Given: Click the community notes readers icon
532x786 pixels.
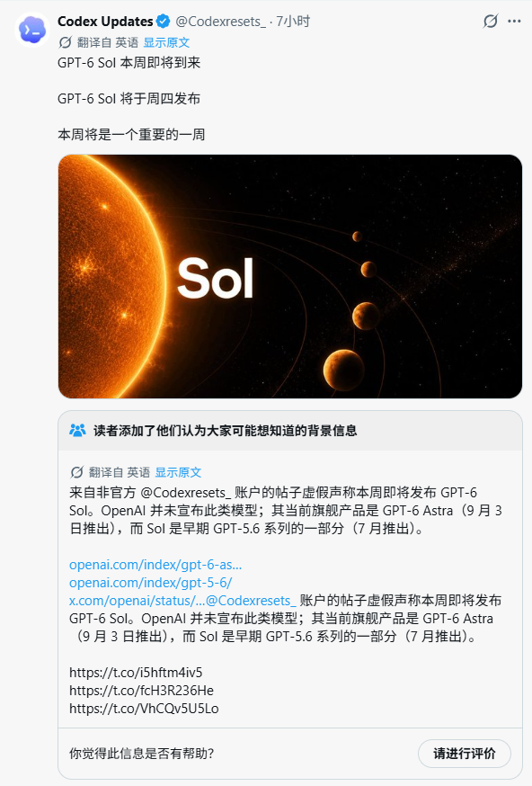Looking at the screenshot, I should [77, 430].
